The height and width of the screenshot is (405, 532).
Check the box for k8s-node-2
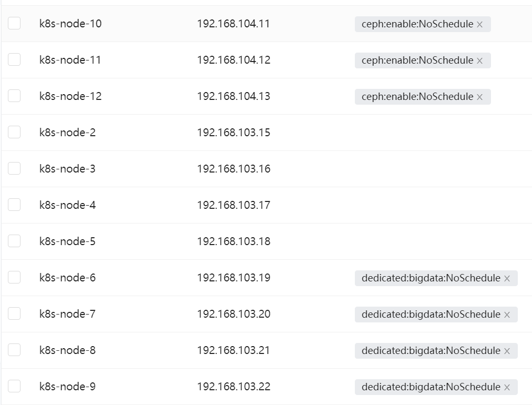pyautogui.click(x=14, y=132)
